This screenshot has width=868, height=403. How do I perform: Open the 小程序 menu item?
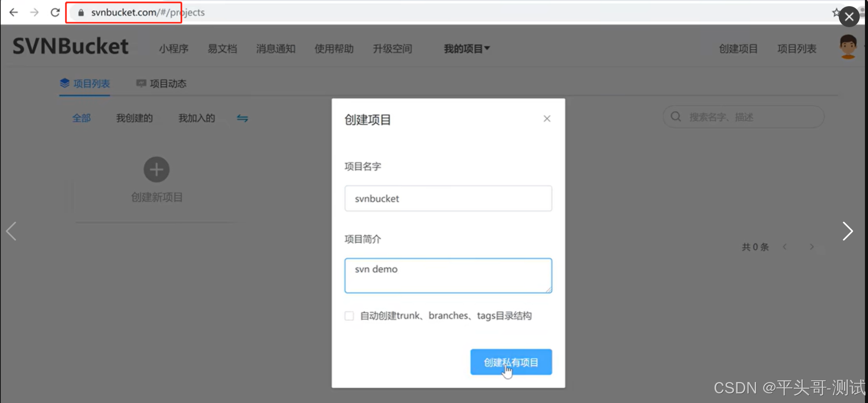[173, 49]
